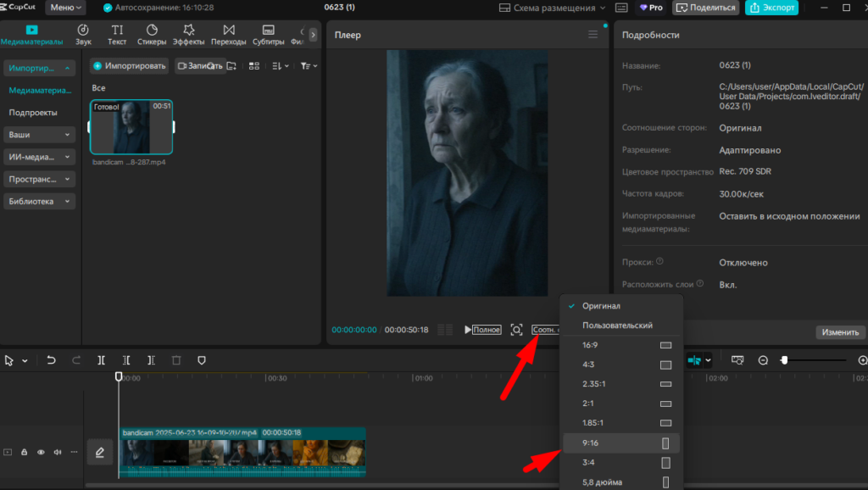Click the Поделиться share button
This screenshot has width=868, height=490.
(706, 8)
